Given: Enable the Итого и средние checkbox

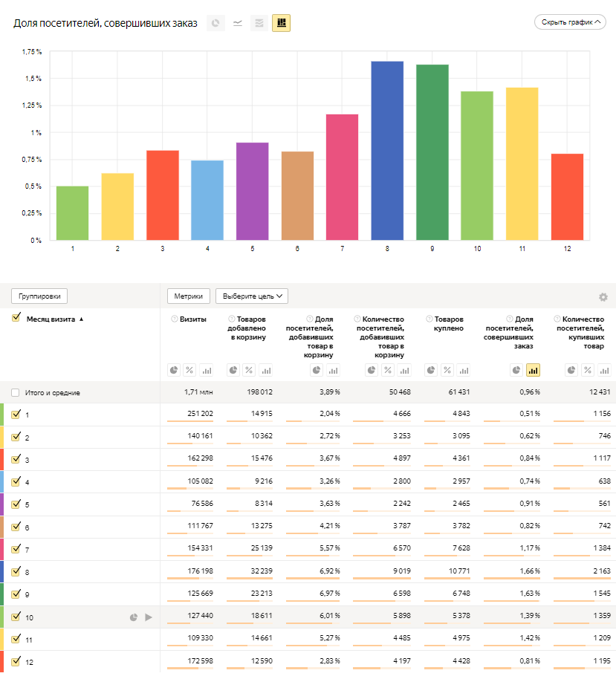Looking at the screenshot, I should (16, 392).
